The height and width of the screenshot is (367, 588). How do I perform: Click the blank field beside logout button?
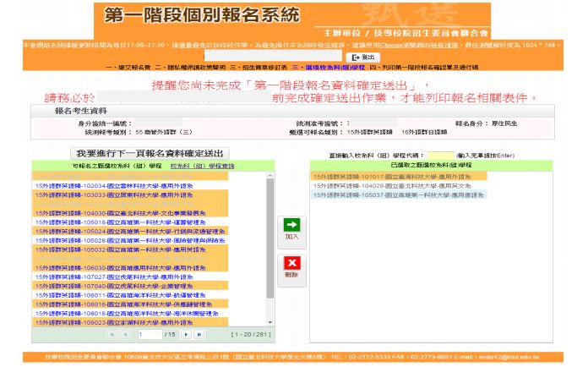pos(273,57)
